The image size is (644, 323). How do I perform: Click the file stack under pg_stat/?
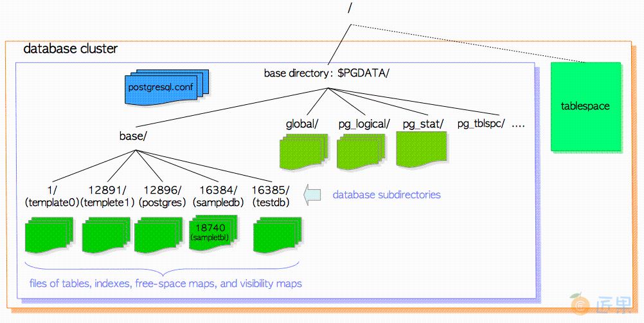[422, 151]
